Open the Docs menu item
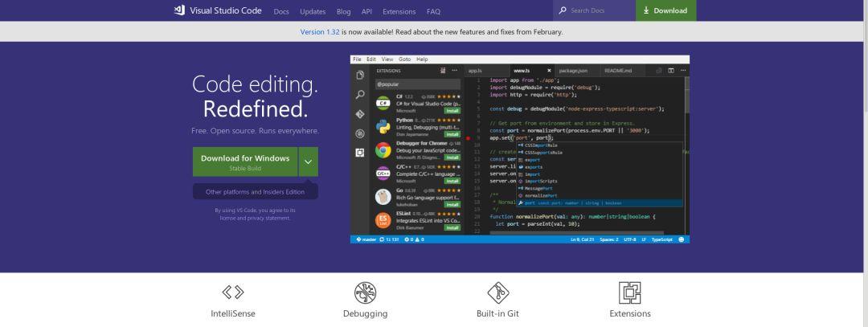 click(281, 11)
